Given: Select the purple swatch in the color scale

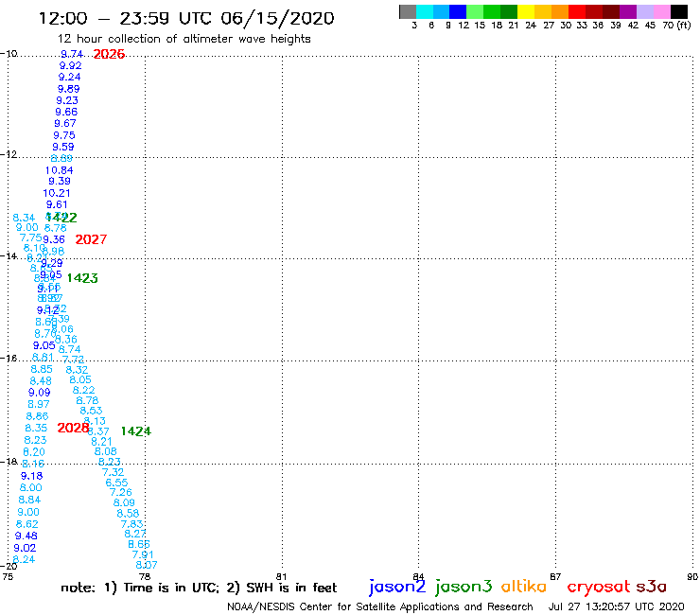Looking at the screenshot, I should click(x=628, y=11).
